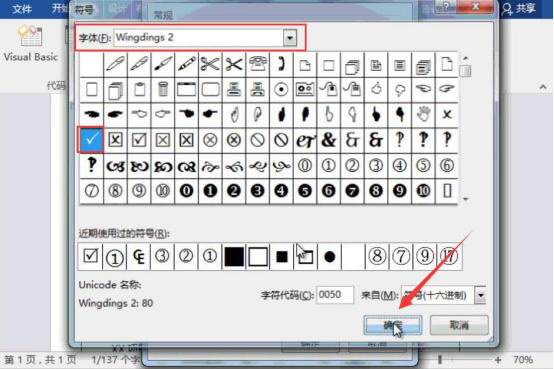
Task: Select the checked box symbol
Action: (x=139, y=140)
